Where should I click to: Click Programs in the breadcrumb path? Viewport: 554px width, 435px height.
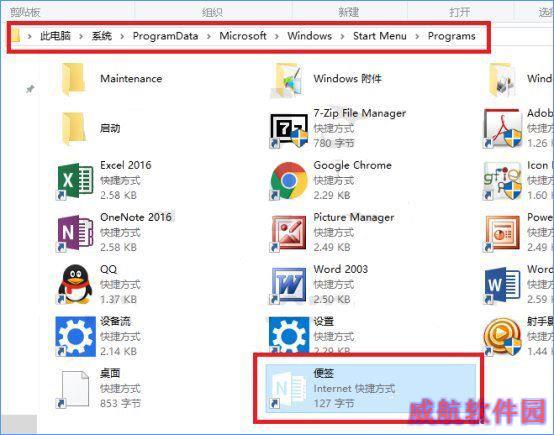[452, 36]
